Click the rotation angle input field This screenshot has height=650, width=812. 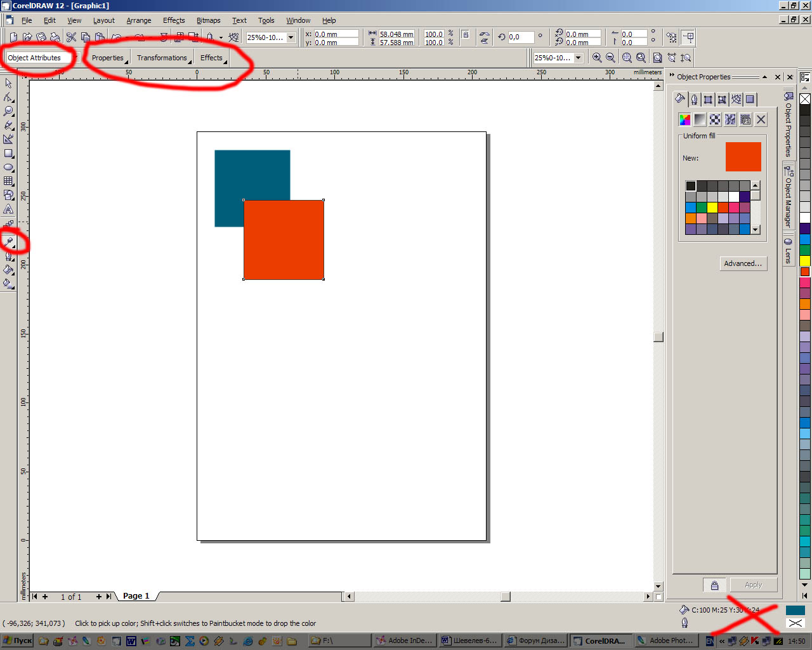(520, 37)
